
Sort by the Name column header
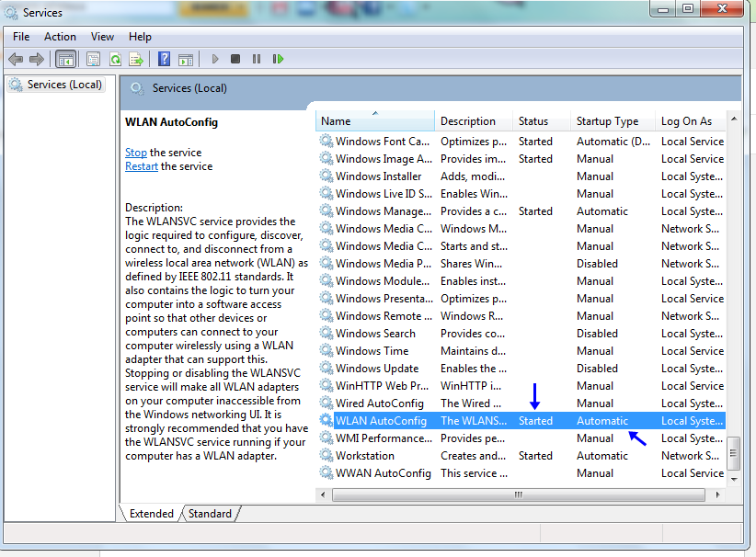point(375,121)
